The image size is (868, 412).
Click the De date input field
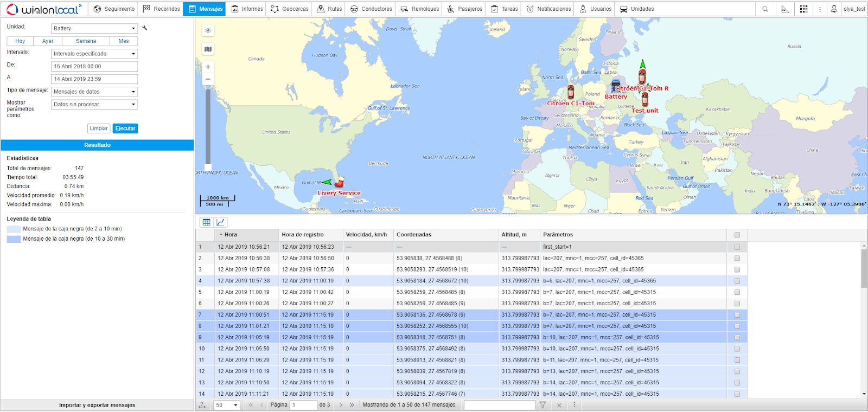(94, 66)
